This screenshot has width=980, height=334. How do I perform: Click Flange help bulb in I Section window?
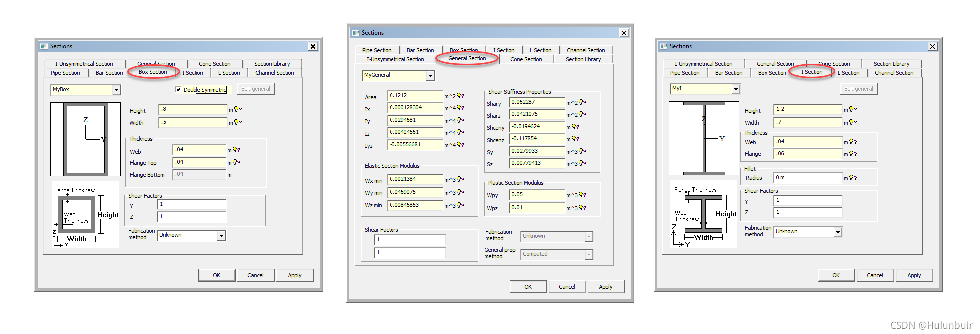pyautogui.click(x=853, y=154)
